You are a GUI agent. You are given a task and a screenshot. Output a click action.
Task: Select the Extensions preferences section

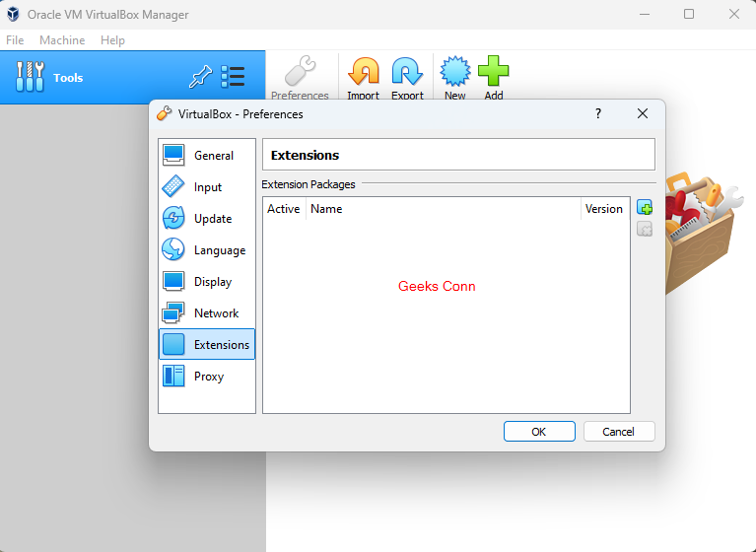point(207,344)
